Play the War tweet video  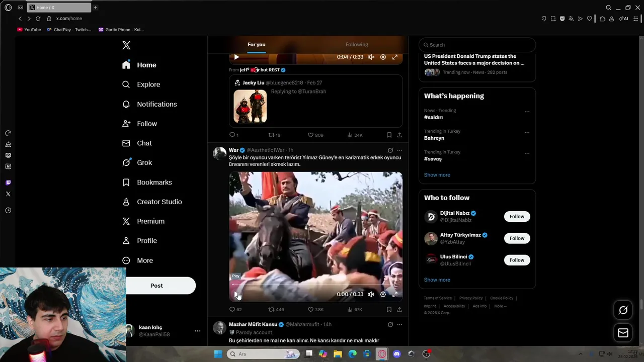236,295
